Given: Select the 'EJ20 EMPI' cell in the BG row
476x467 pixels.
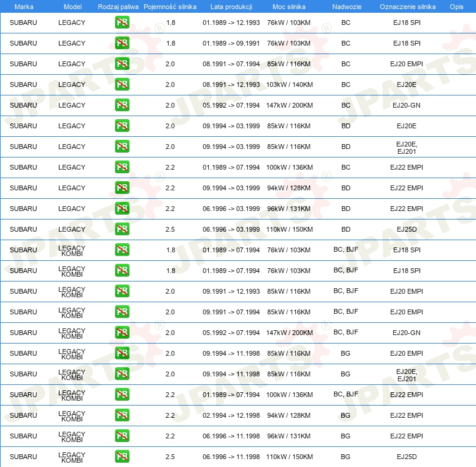Looking at the screenshot, I should click(x=407, y=353).
